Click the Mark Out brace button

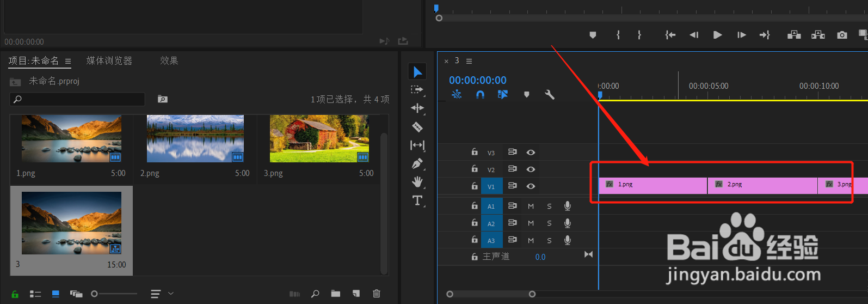639,35
